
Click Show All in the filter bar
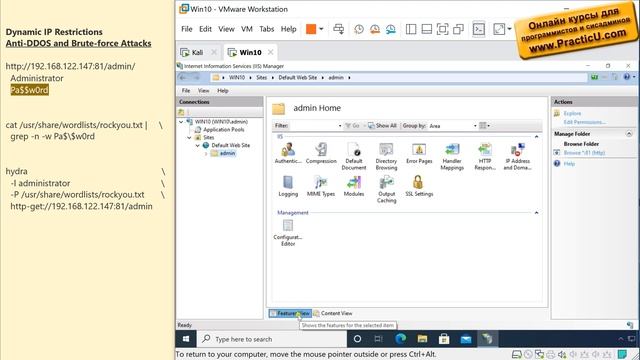[x=382, y=126]
